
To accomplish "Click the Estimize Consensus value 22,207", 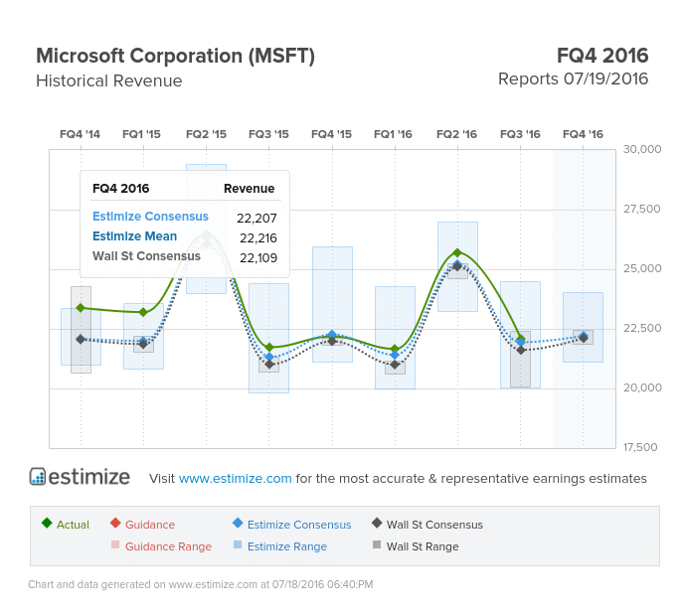I will click(x=256, y=218).
